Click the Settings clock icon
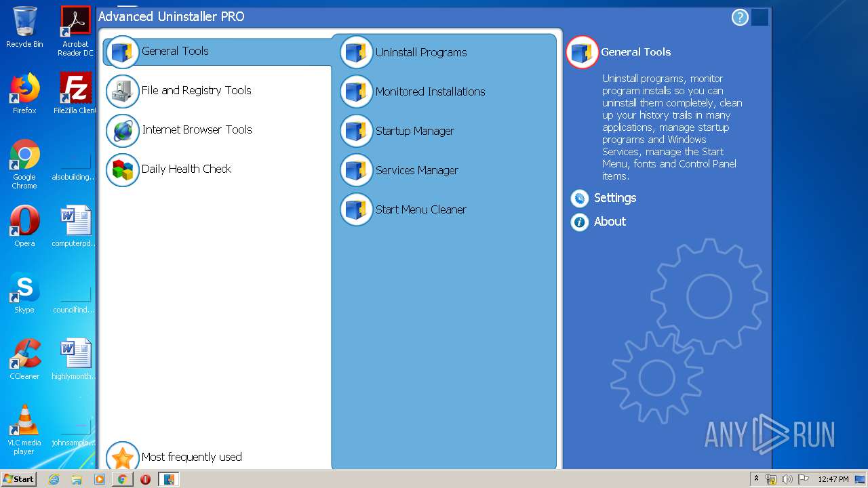Screen dimensions: 868x488 coord(580,198)
